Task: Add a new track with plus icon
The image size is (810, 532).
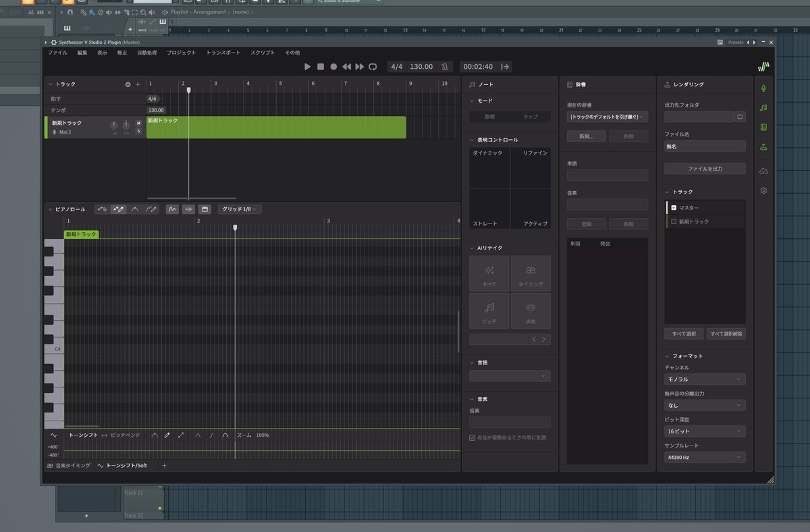Action: (x=138, y=84)
